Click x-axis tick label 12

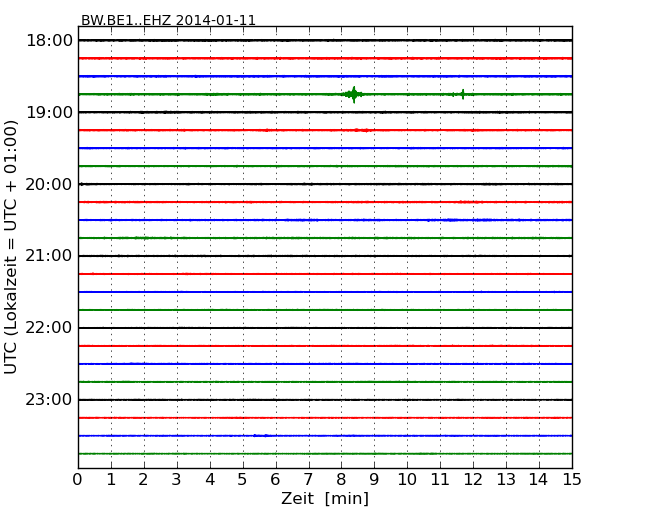[473, 480]
